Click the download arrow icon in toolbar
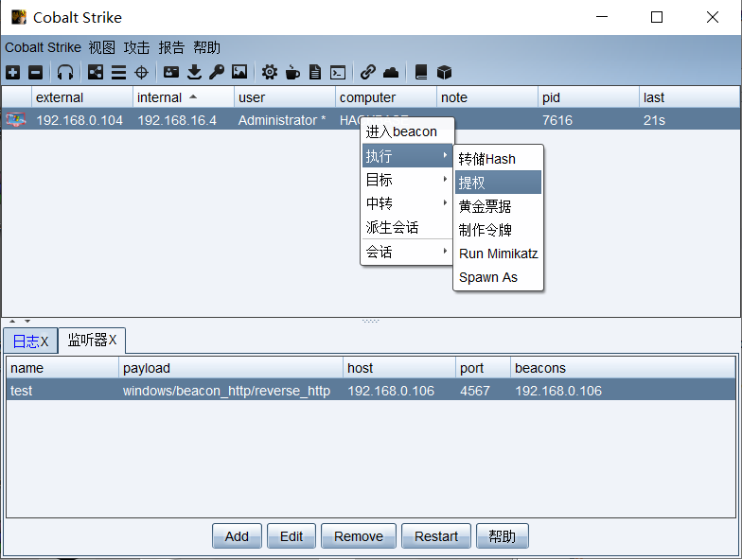Image resolution: width=742 pixels, height=560 pixels. pos(194,72)
